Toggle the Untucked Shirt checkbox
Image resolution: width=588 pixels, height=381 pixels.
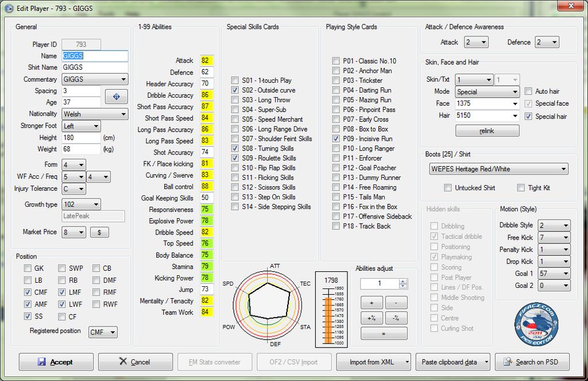click(448, 188)
